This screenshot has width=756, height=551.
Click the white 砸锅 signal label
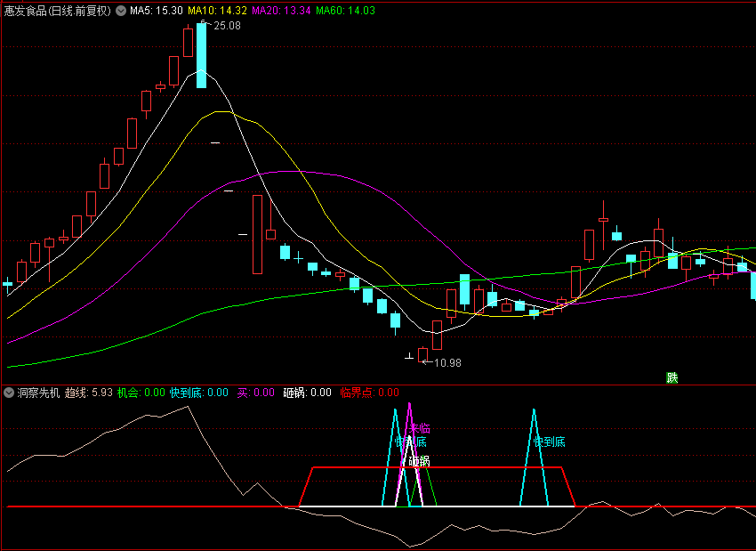[419, 462]
